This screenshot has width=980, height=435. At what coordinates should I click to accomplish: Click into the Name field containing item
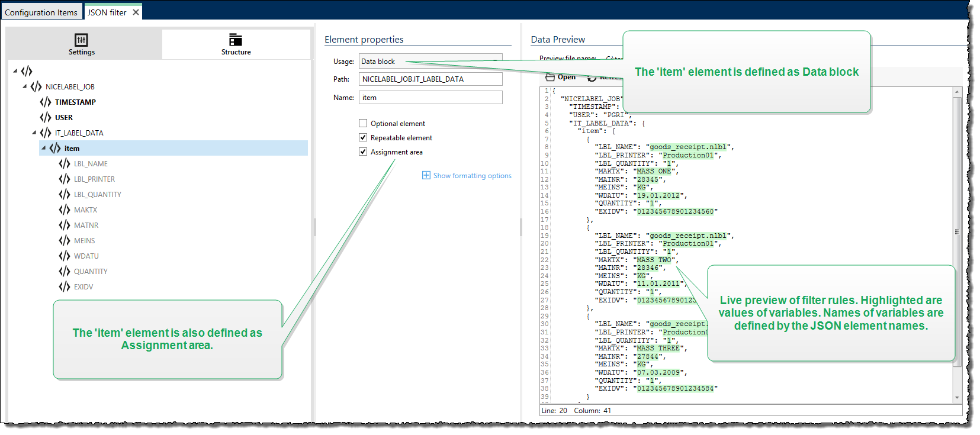click(x=430, y=98)
